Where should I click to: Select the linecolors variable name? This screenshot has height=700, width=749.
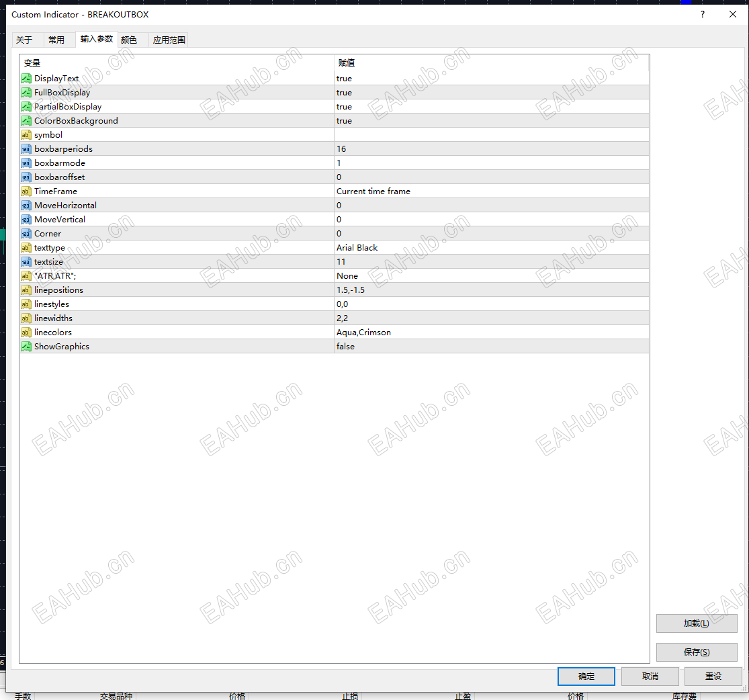(53, 332)
